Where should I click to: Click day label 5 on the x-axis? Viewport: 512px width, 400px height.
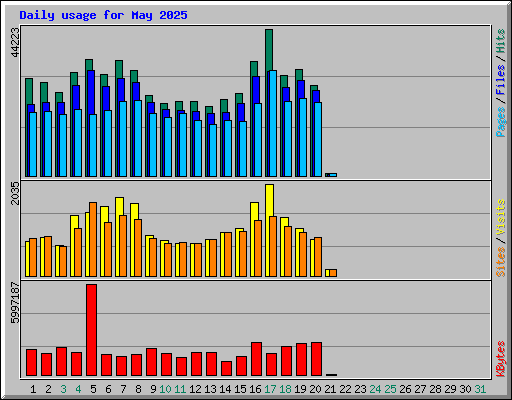(x=93, y=389)
